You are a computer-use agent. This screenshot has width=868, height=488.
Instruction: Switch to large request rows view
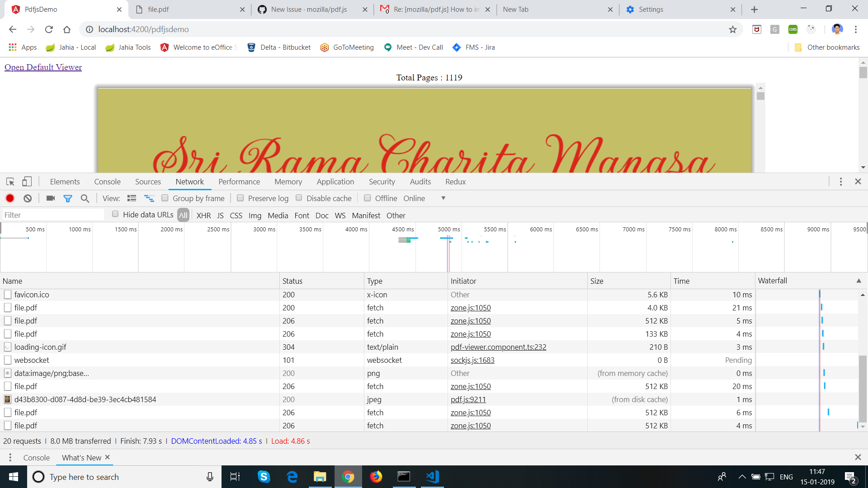click(132, 198)
